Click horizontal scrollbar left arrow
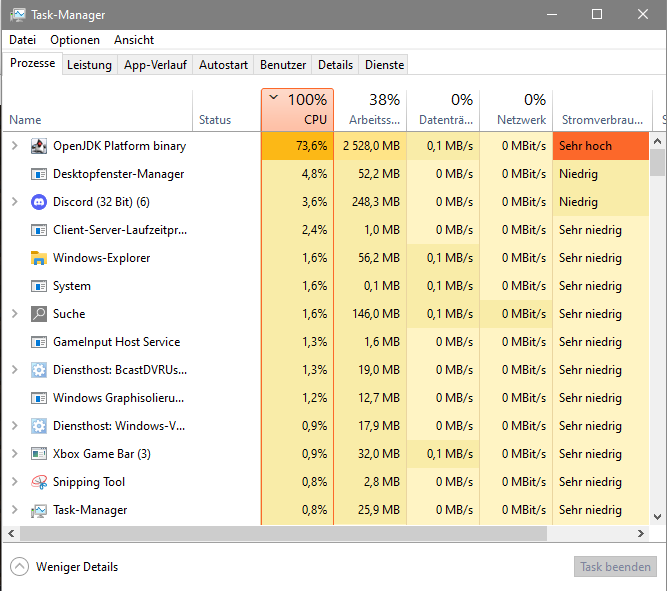The image size is (667, 591). coord(11,534)
